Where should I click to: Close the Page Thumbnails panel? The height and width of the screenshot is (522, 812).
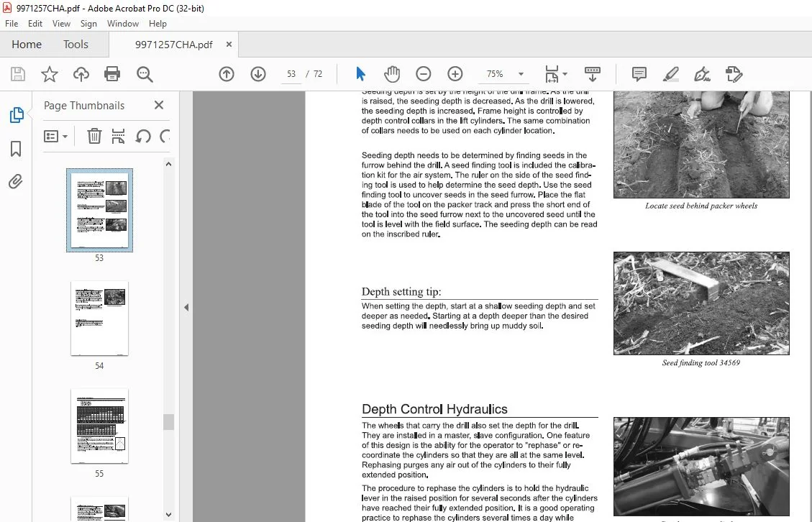[x=159, y=105]
